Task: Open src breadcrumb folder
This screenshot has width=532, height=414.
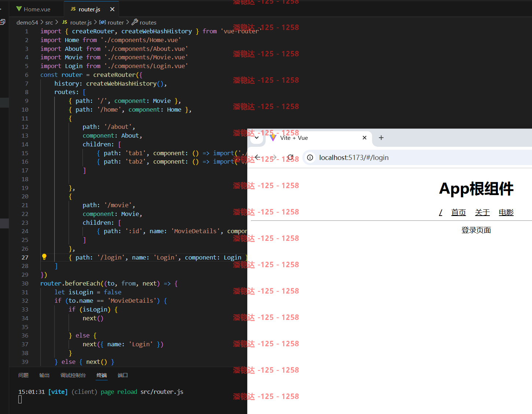Action: 49,22
